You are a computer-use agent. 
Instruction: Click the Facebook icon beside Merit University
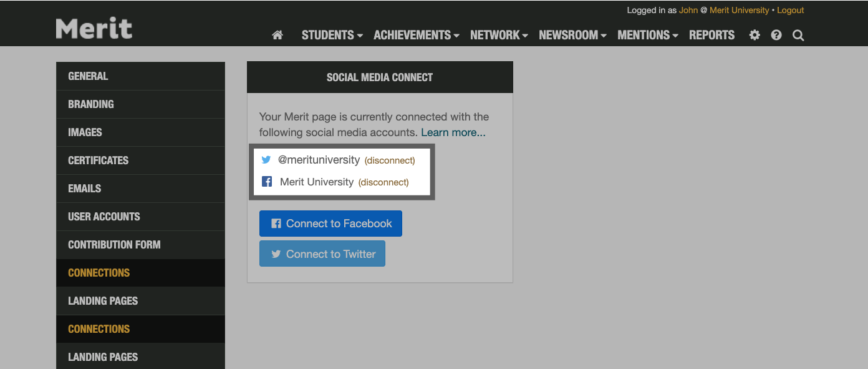tap(266, 182)
